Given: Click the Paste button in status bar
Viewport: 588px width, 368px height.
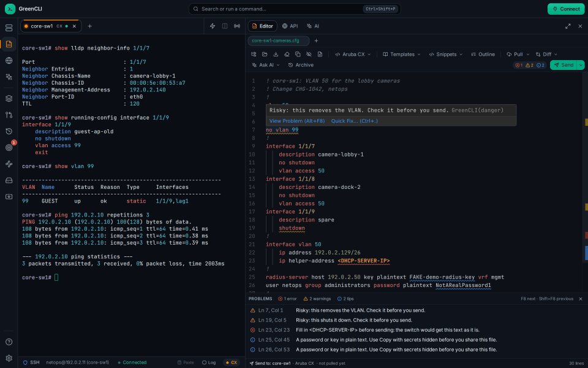Looking at the screenshot, I should coord(185,362).
